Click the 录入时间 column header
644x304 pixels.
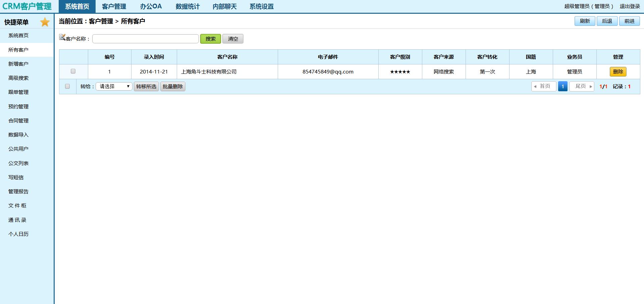[x=154, y=57]
